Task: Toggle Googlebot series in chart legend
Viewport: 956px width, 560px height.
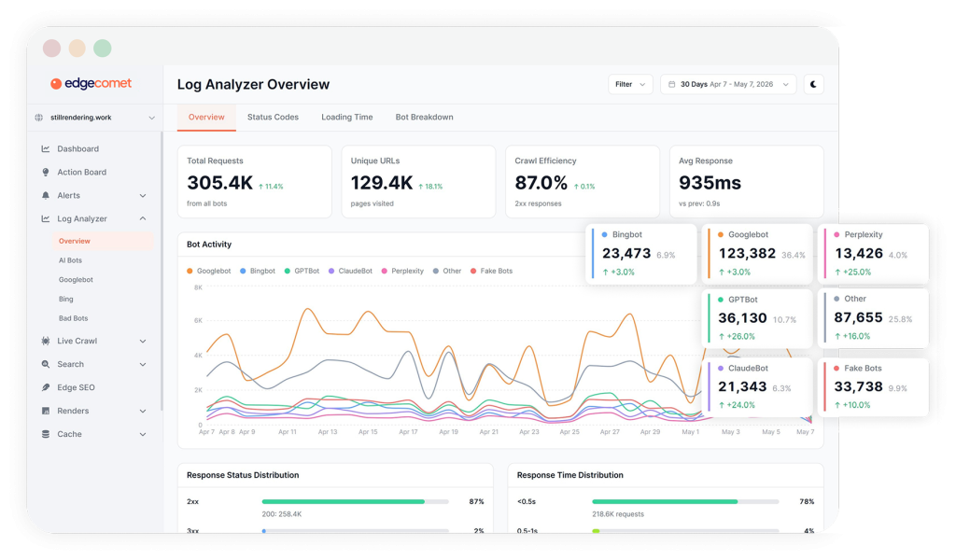Action: point(209,272)
